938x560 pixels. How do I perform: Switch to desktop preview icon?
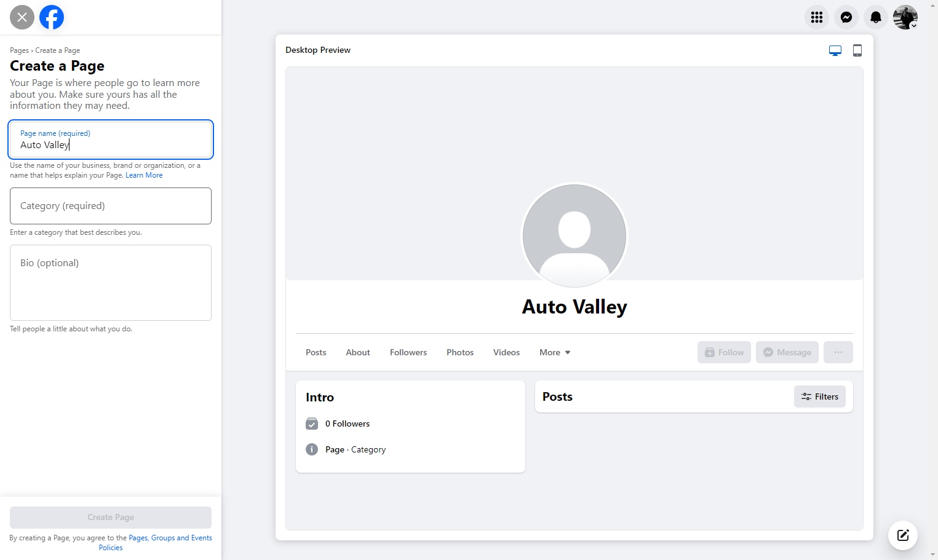click(835, 50)
